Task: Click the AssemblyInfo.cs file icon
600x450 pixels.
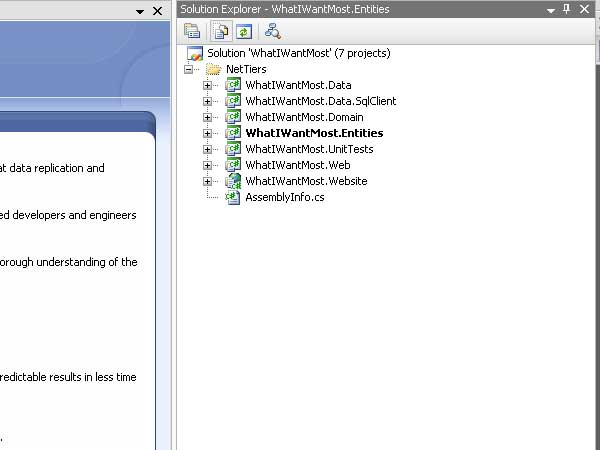Action: (233, 197)
